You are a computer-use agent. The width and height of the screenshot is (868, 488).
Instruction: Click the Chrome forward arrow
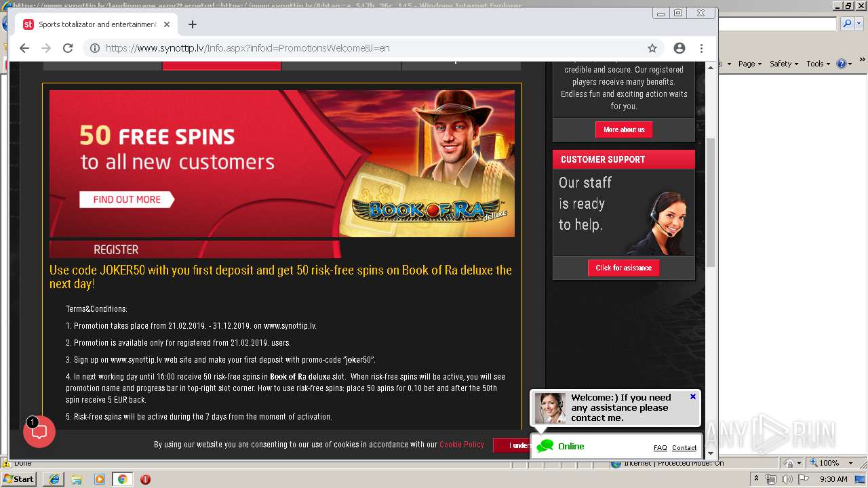pyautogui.click(x=46, y=48)
